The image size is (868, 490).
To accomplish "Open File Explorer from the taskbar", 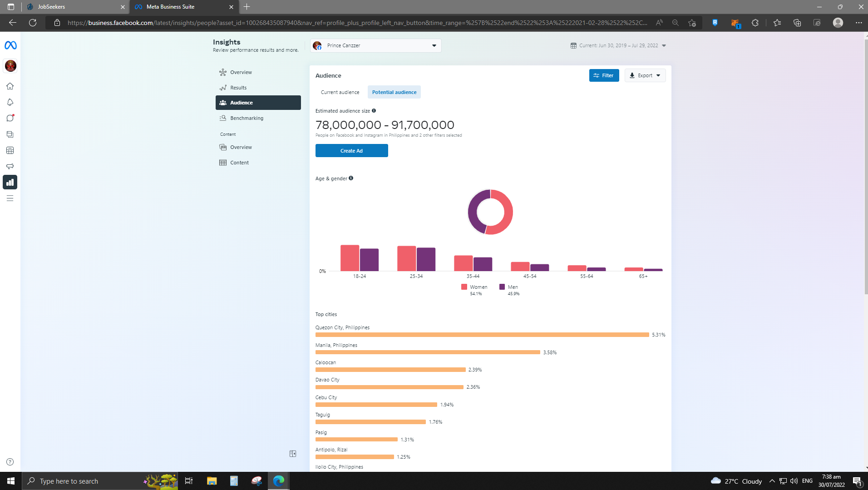I will pyautogui.click(x=212, y=481).
